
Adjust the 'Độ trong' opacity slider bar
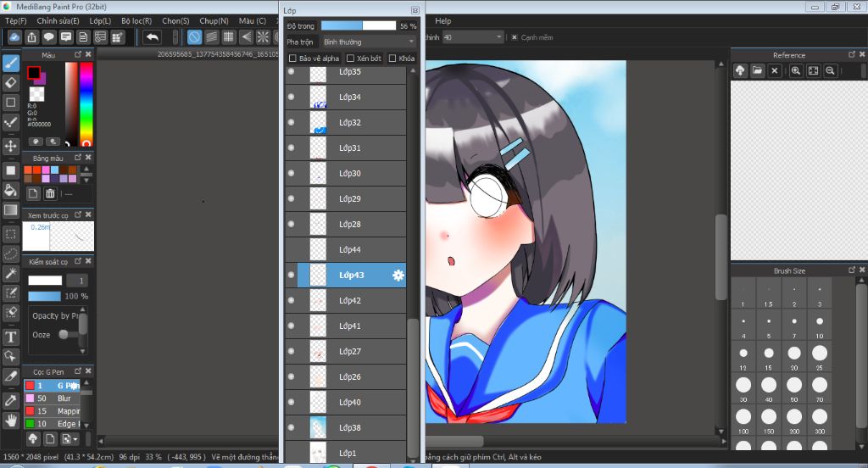pos(359,26)
